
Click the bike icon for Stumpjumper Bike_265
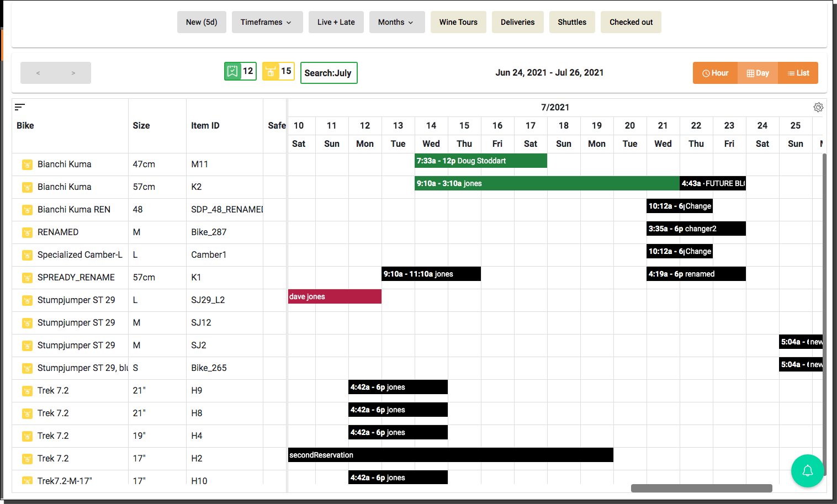pyautogui.click(x=27, y=368)
